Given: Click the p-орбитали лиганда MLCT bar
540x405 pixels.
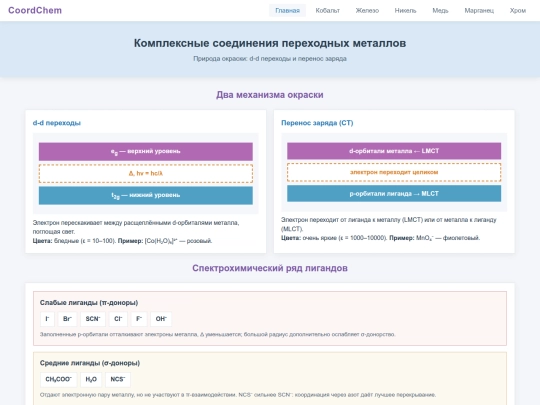Looking at the screenshot, I should click(x=394, y=194).
